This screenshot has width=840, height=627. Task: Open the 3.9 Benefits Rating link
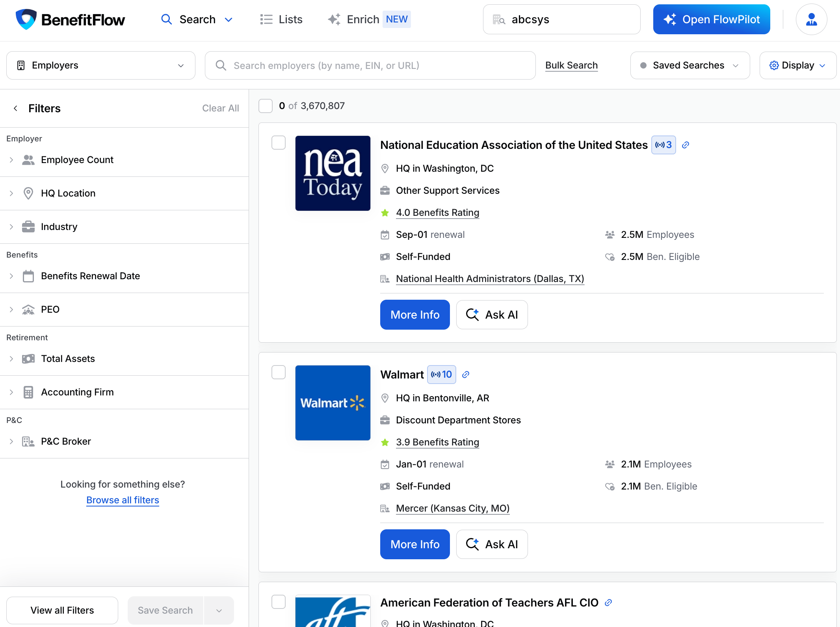pos(437,442)
